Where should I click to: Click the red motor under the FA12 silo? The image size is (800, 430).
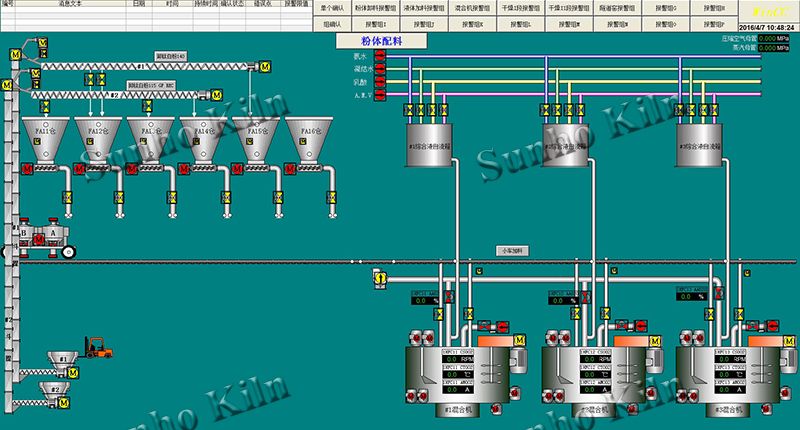(80, 169)
